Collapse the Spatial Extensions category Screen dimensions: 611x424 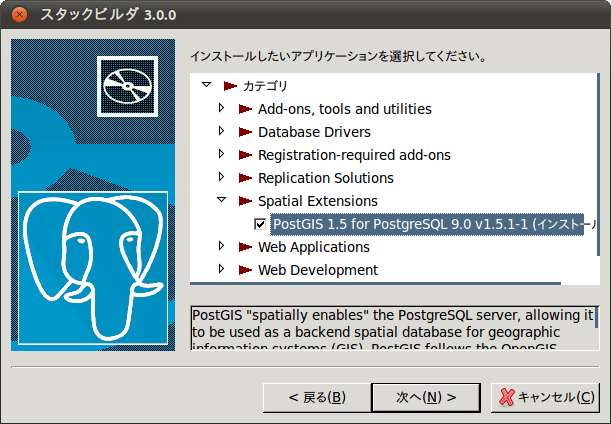coord(222,200)
